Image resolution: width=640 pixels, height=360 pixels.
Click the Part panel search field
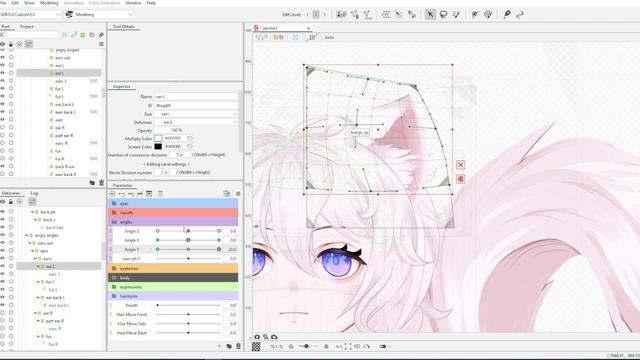32,35
